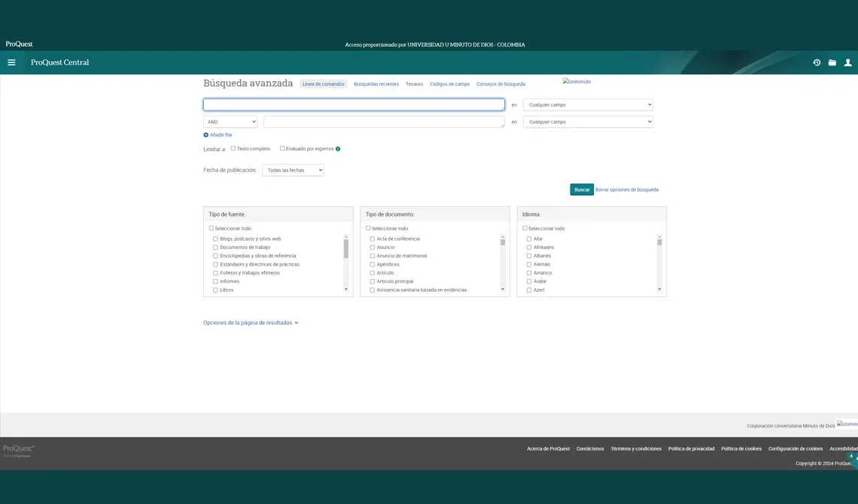The image size is (858, 504).
Task: Check Acta de conferencia document type
Action: (373, 239)
